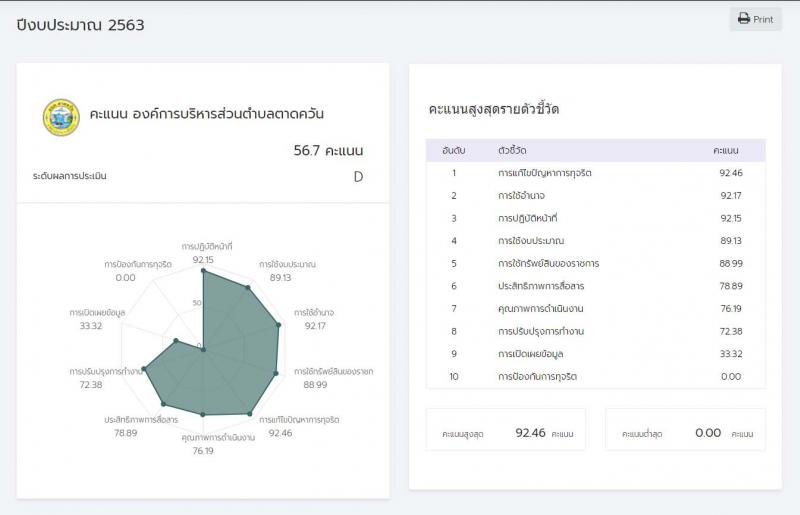
Task: Select table row การป้องกันการทุจริต
Action: (x=595, y=376)
